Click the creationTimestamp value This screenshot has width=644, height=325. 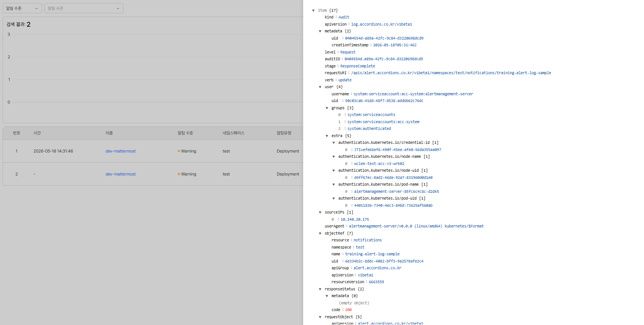(395, 45)
